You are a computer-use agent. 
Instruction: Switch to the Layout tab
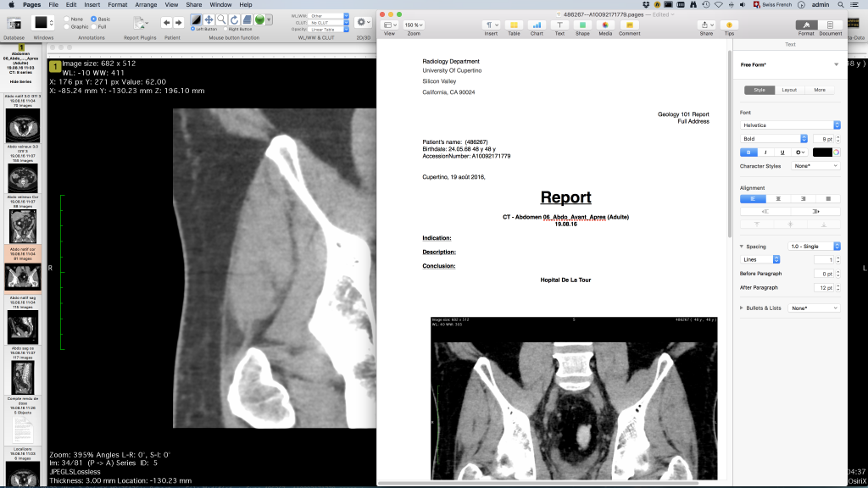789,90
